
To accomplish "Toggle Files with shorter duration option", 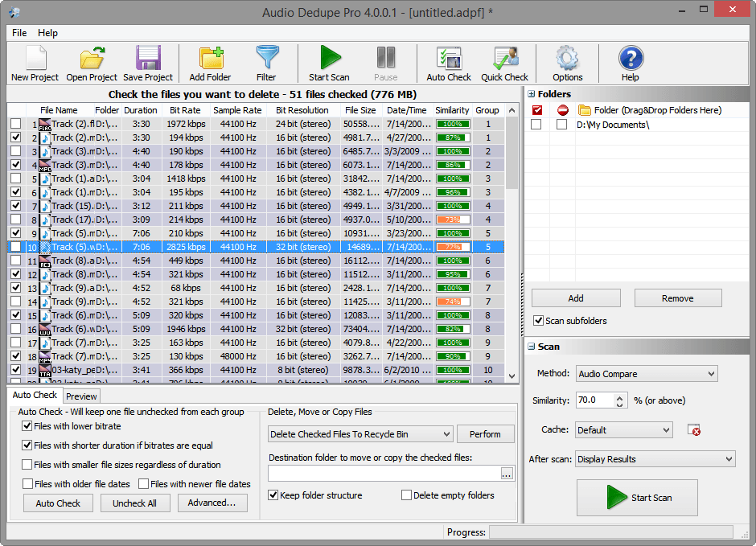I will click(x=27, y=445).
